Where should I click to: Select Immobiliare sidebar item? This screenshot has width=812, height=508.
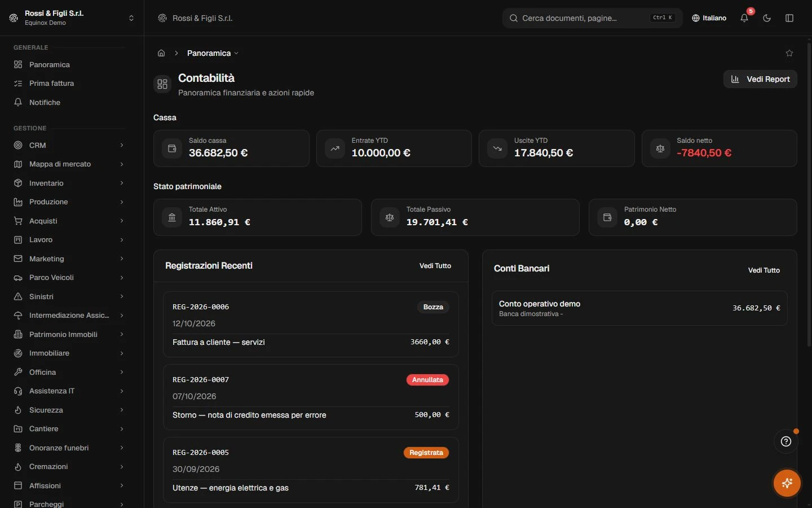(x=69, y=353)
